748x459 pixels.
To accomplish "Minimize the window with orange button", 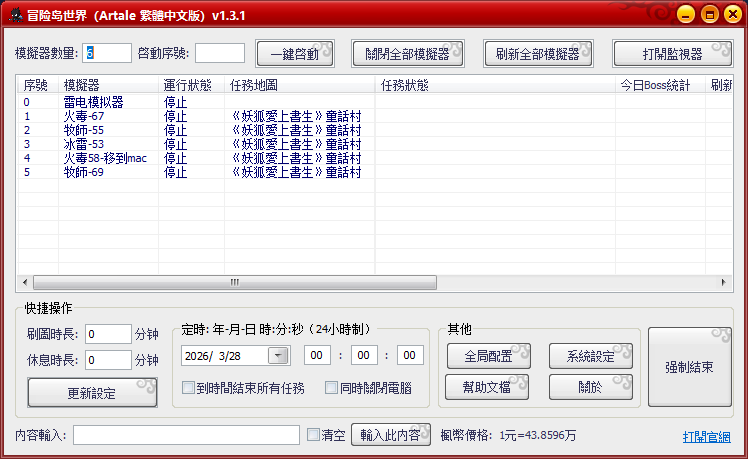I will pos(685,15).
